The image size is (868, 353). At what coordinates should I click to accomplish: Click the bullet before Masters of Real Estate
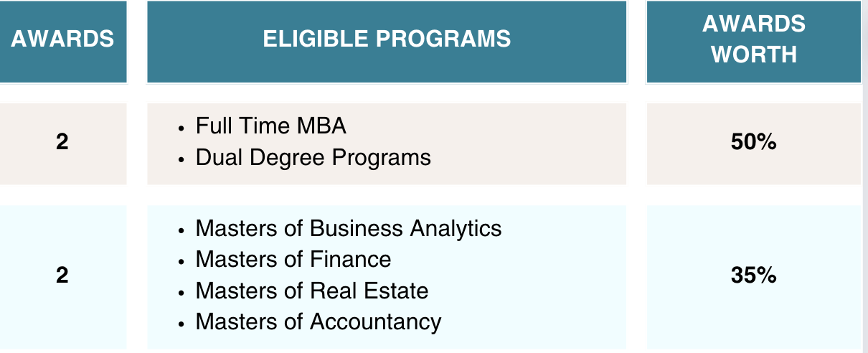[x=181, y=292]
